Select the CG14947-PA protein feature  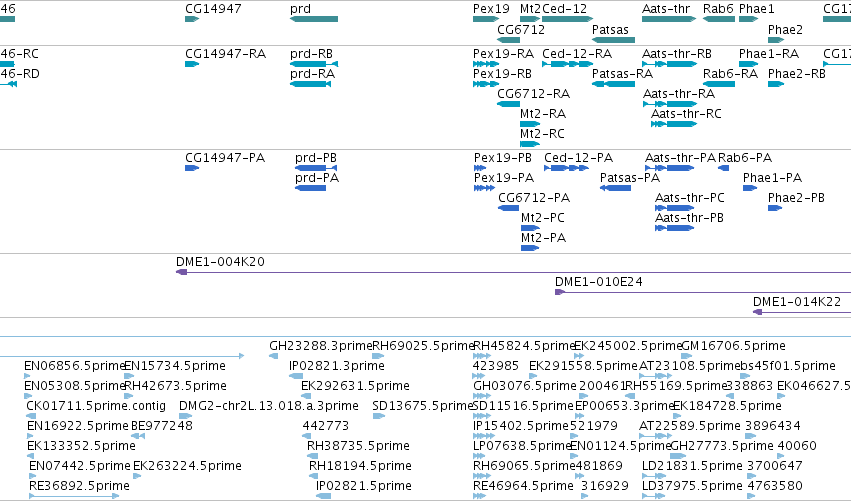pyautogui.click(x=192, y=168)
